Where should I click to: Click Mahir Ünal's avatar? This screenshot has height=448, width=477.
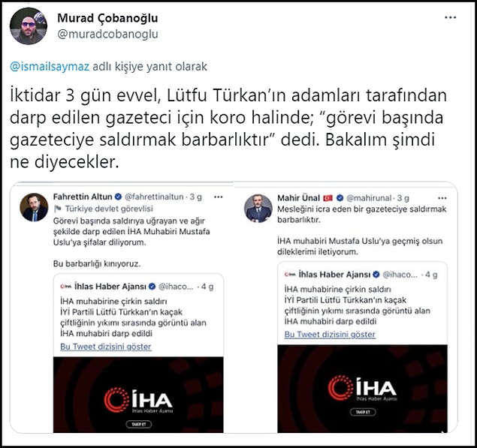258,208
